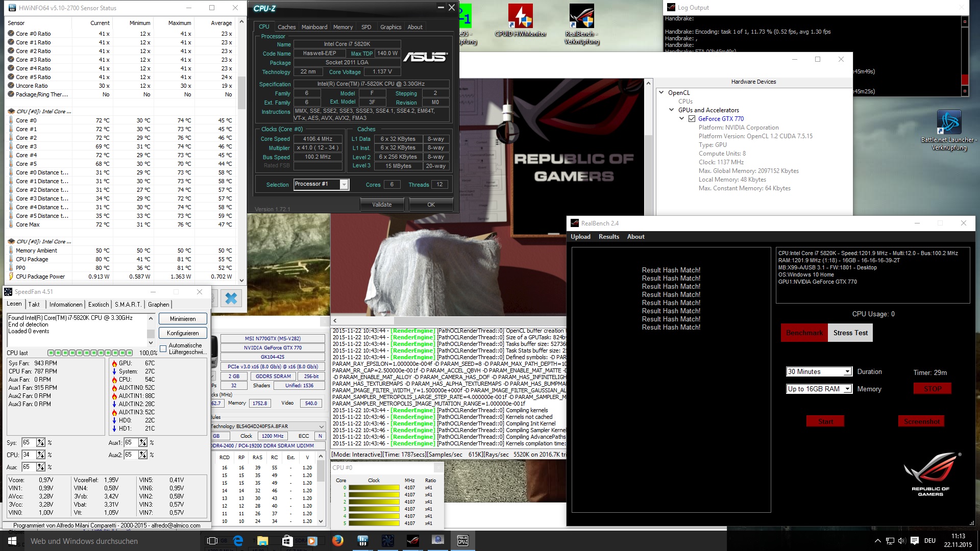Open Firefox from the taskbar

point(337,541)
